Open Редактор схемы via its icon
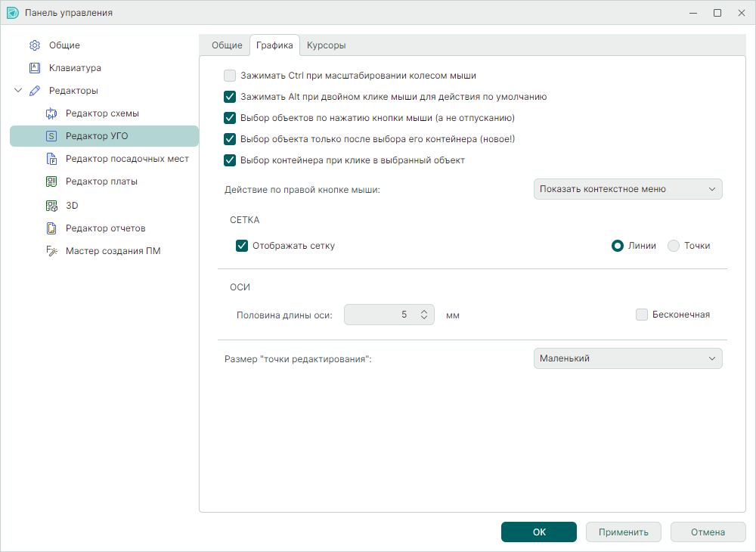Image resolution: width=756 pixels, height=552 pixels. [51, 113]
